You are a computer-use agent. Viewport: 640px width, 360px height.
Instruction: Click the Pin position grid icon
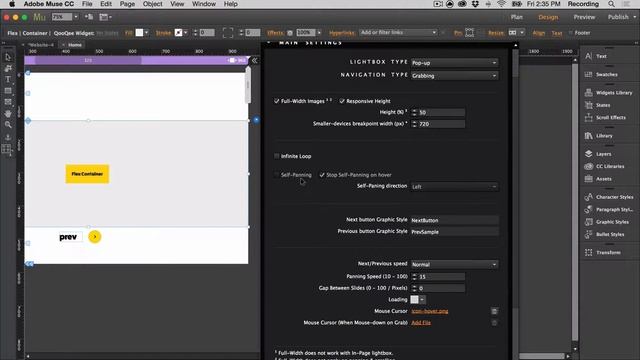click(x=470, y=33)
